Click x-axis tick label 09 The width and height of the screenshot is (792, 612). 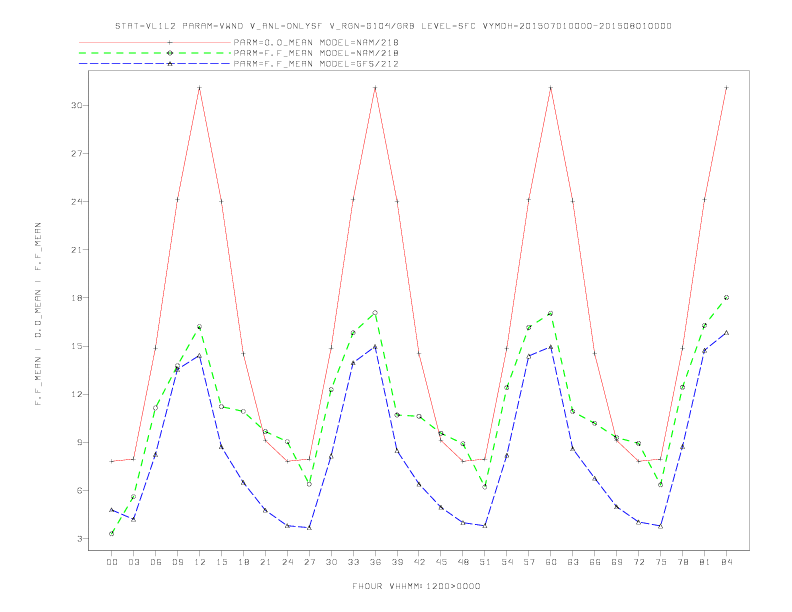177,562
